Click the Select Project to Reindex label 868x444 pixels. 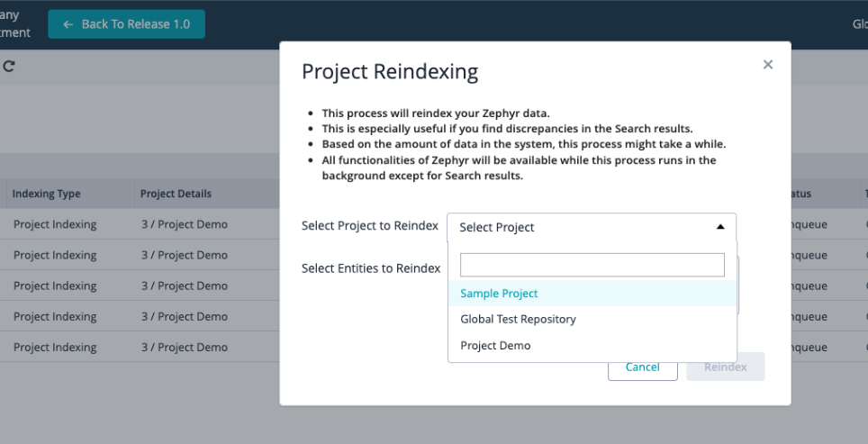370,225
